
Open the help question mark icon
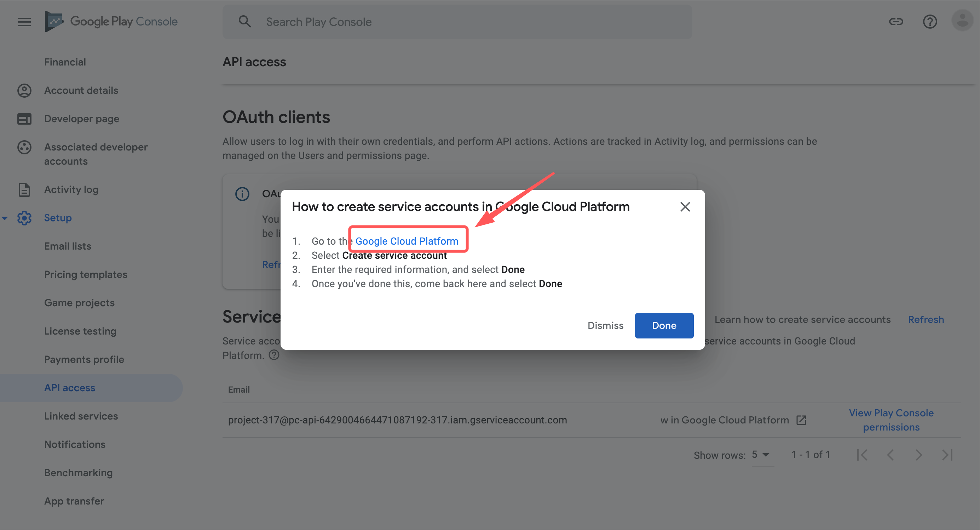pos(930,22)
